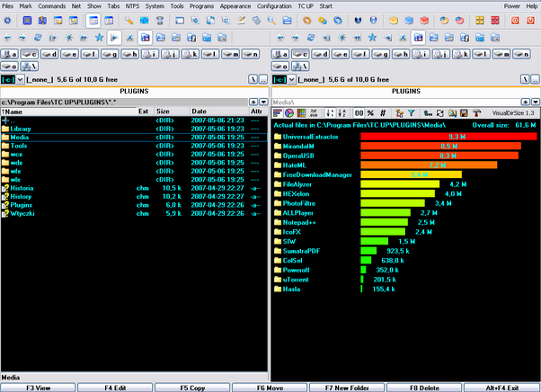Screen dimensions: 541x392
Task: Click the recycle bin icon in toolbar
Action: pyautogui.click(x=159, y=21)
